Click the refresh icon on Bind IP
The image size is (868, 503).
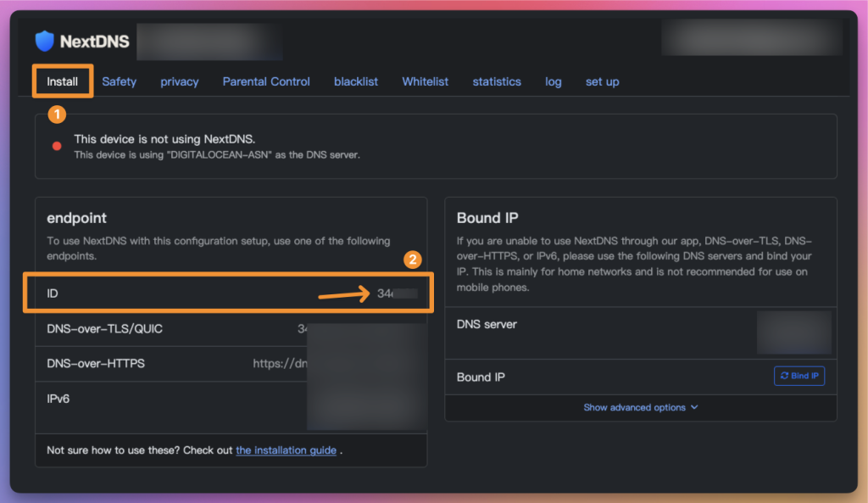tap(784, 376)
